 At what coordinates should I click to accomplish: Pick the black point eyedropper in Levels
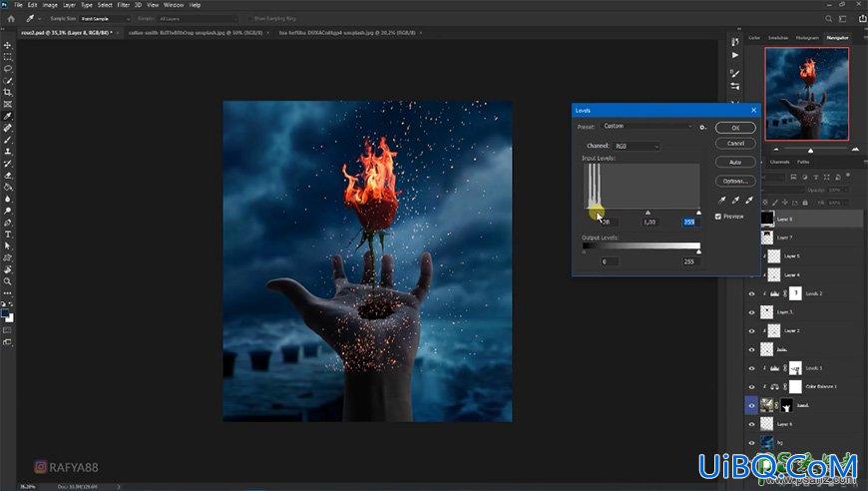click(x=722, y=200)
